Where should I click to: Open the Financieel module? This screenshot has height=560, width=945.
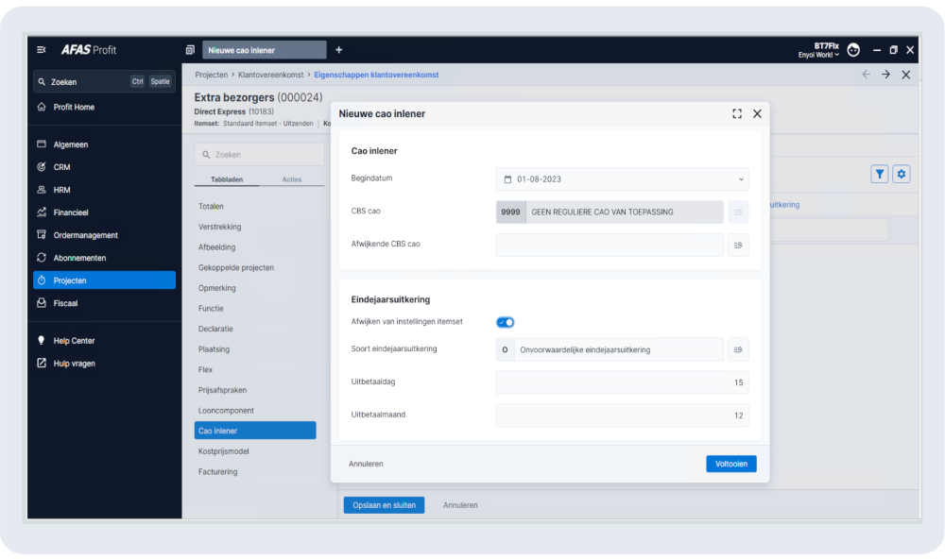[x=104, y=212]
